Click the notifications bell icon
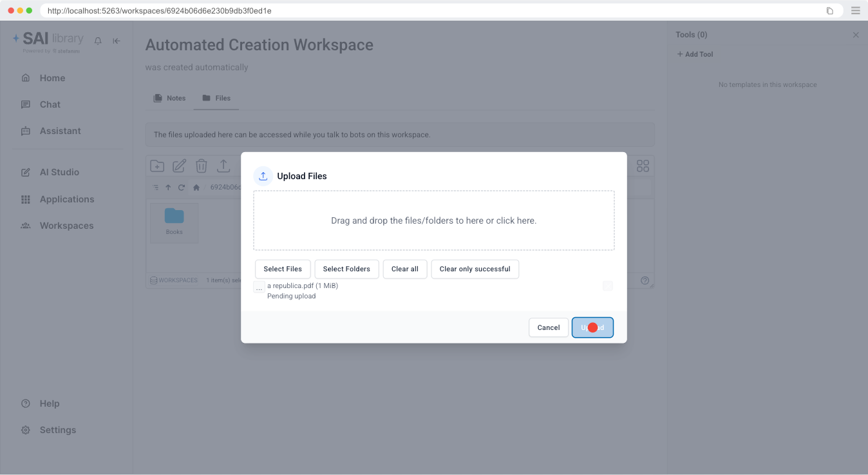The image size is (868, 475). (x=98, y=41)
